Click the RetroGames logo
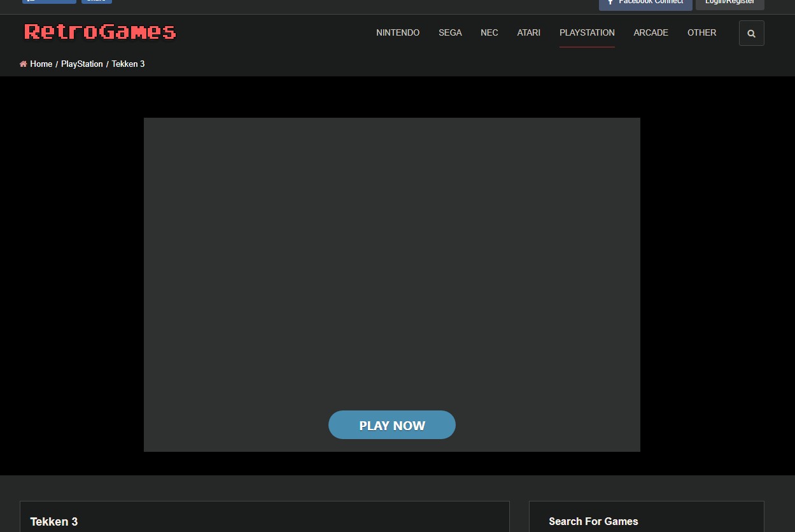 (x=100, y=31)
